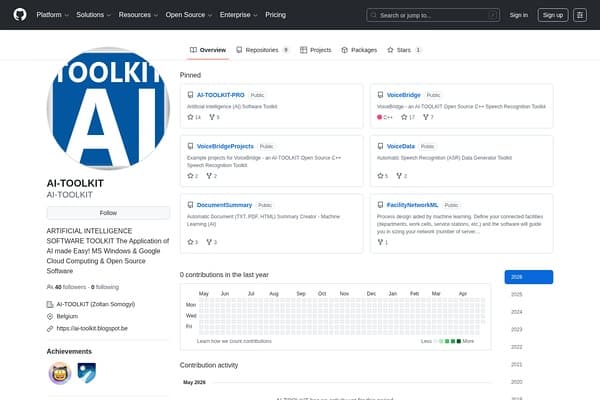The width and height of the screenshot is (600, 400).
Task: Expand the Solutions dropdown
Action: [x=93, y=15]
